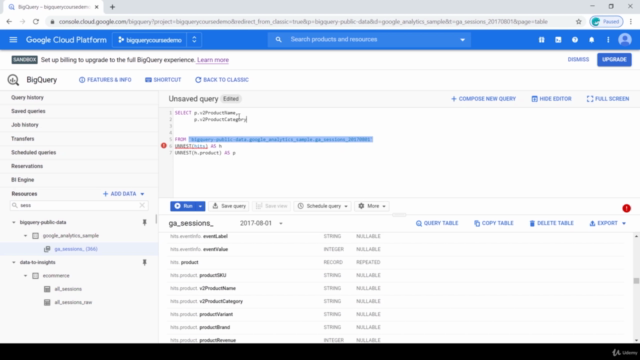Image resolution: width=640 pixels, height=360 pixels.
Task: Open Saved queries
Action: (28, 111)
